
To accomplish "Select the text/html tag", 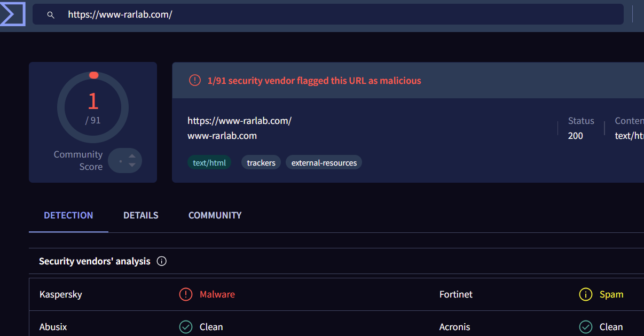I will point(209,163).
